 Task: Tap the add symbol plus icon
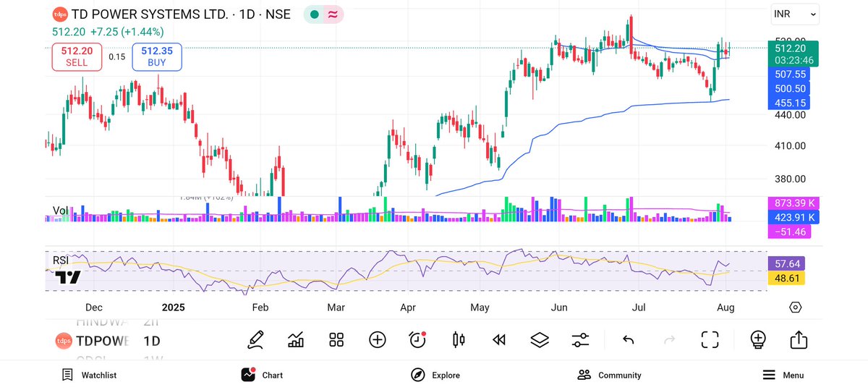click(378, 339)
